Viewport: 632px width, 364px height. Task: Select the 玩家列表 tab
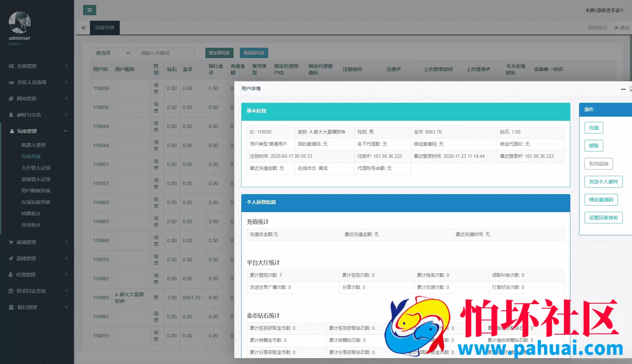click(x=105, y=28)
